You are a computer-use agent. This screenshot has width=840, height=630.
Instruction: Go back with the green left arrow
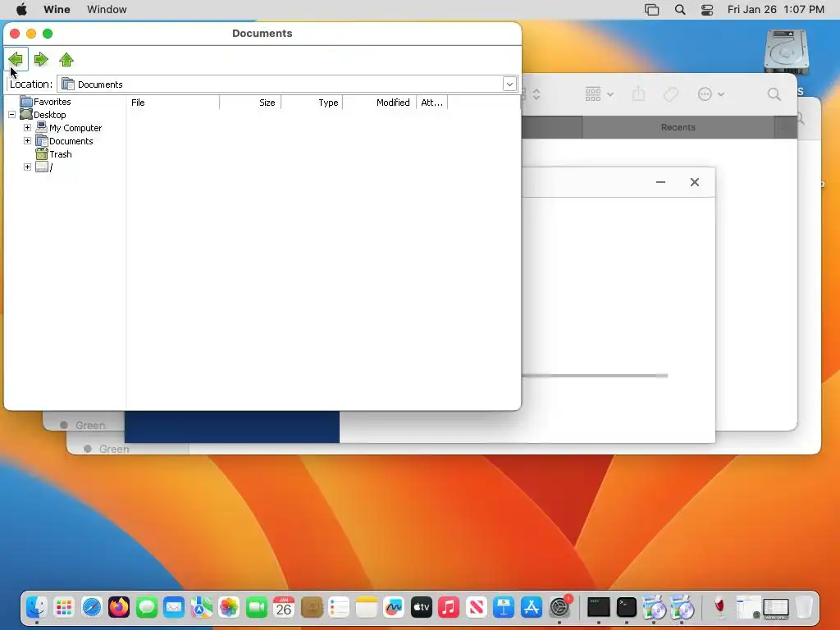pyautogui.click(x=16, y=59)
